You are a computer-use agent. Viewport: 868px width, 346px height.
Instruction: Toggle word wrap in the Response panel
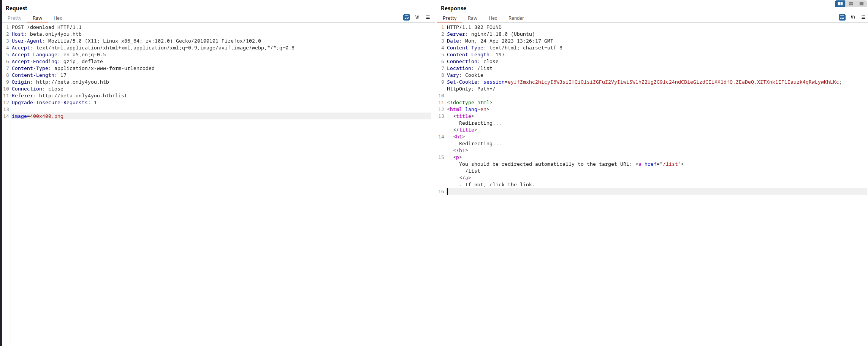842,17
